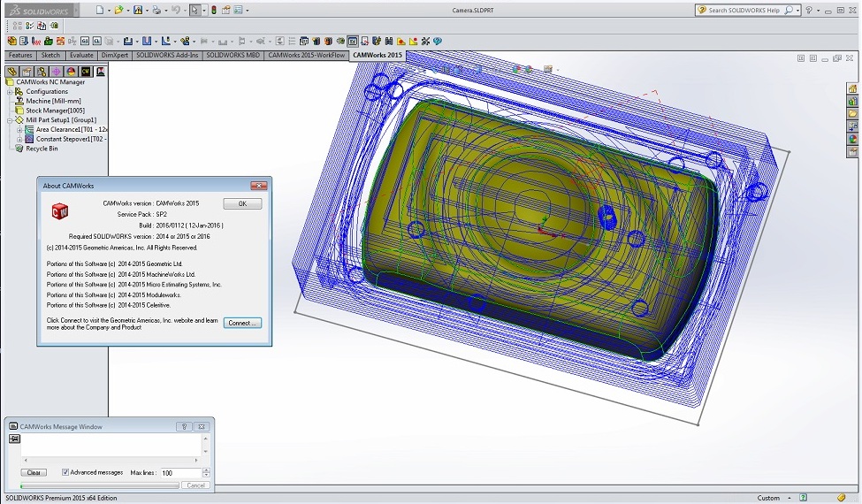Click the New document icon
The width and height of the screenshot is (862, 504).
pos(100,10)
